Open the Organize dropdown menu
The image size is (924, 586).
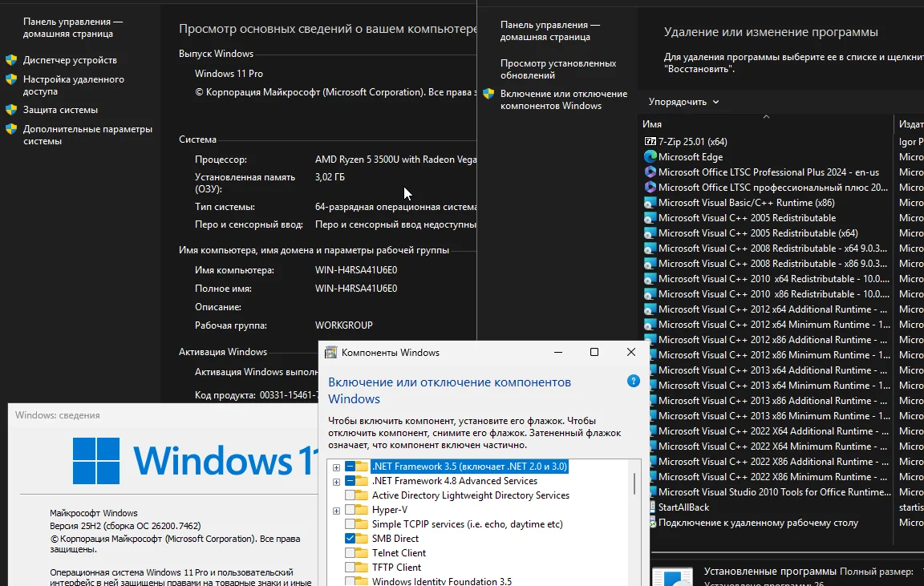tap(683, 102)
